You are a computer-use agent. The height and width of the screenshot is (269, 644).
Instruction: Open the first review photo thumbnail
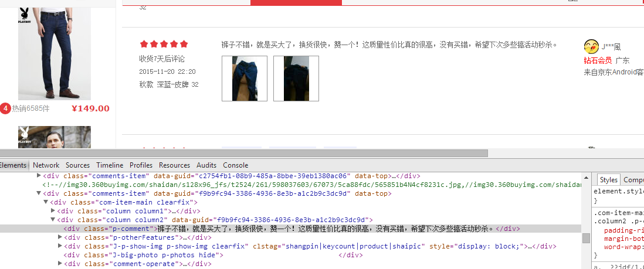244,79
